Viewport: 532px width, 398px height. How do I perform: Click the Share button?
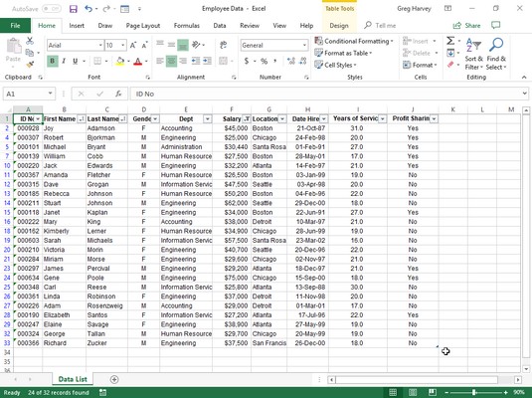pos(466,26)
